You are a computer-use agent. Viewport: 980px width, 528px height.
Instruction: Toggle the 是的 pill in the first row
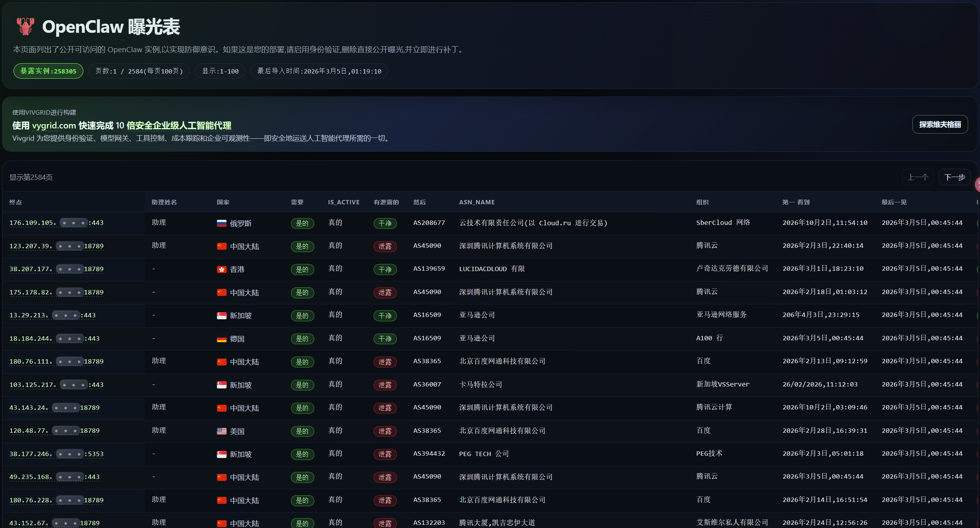(x=302, y=223)
